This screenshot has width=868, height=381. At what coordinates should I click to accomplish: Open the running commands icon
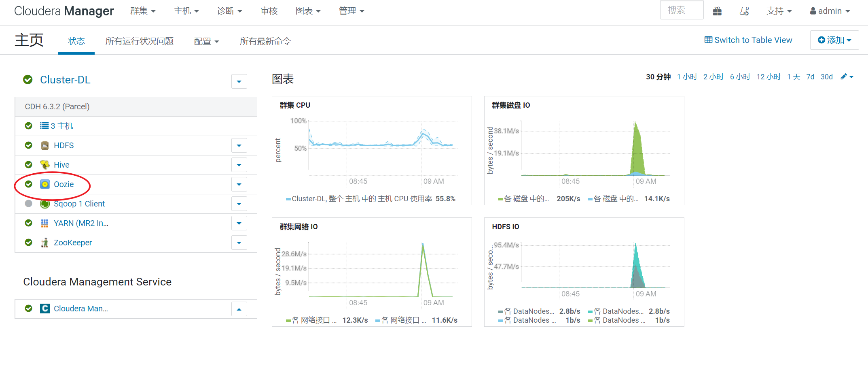click(x=744, y=11)
